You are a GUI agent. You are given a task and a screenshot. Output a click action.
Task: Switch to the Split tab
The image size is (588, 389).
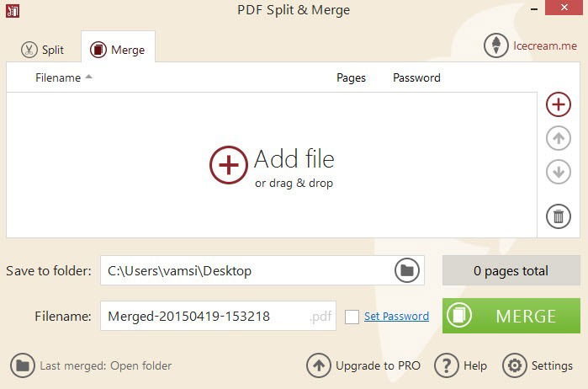click(x=42, y=50)
